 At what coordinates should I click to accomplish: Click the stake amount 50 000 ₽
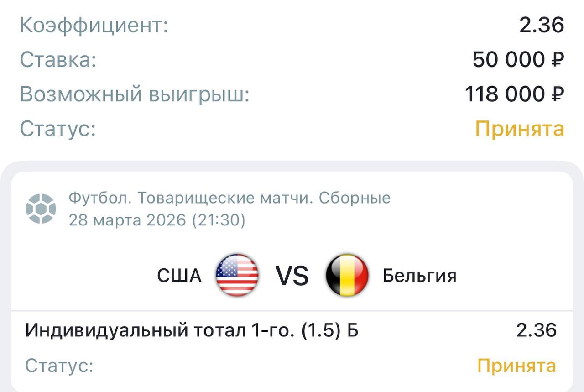pos(518,60)
